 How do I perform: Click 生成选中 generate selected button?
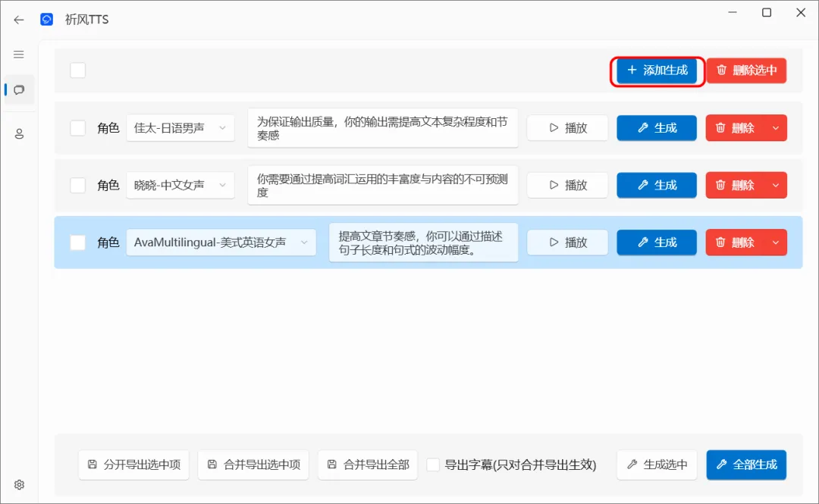click(657, 465)
